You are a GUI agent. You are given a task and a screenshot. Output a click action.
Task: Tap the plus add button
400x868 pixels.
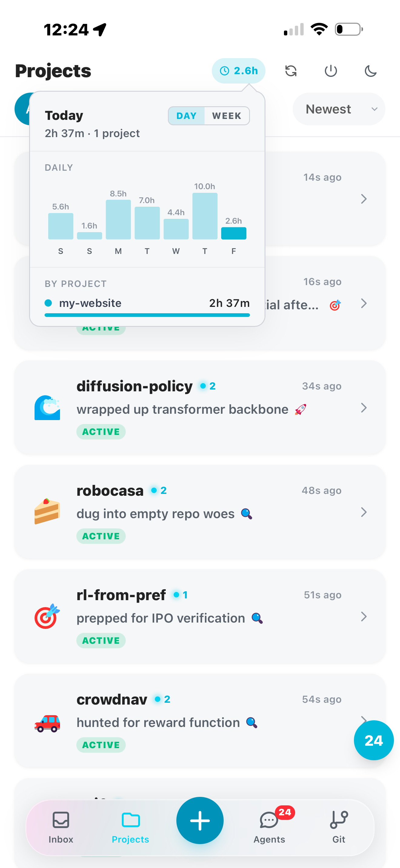200,820
